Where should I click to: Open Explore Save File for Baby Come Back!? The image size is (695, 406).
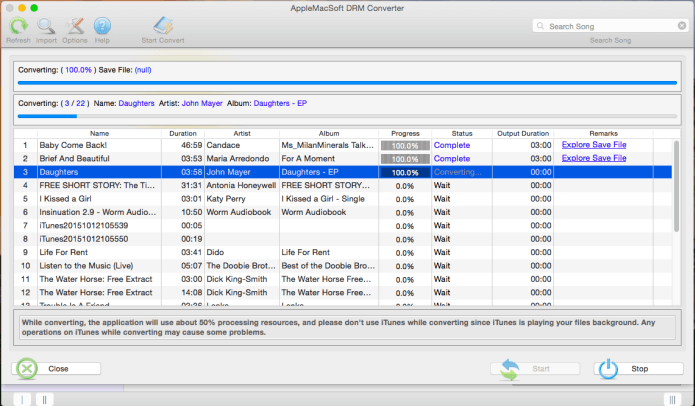pos(594,145)
